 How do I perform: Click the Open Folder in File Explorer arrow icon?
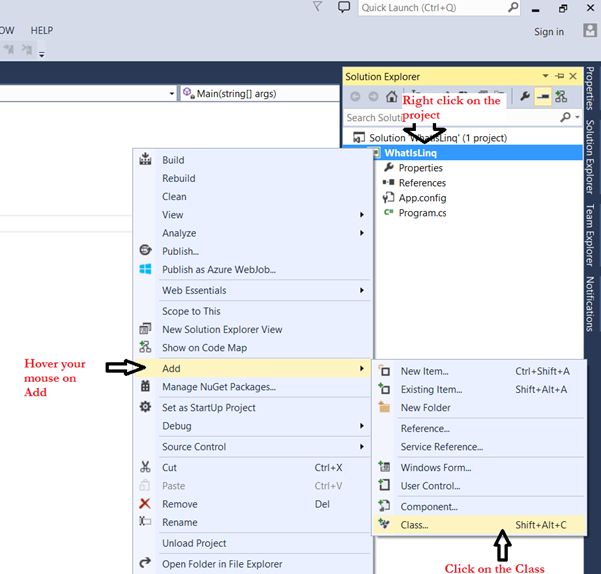coord(145,563)
